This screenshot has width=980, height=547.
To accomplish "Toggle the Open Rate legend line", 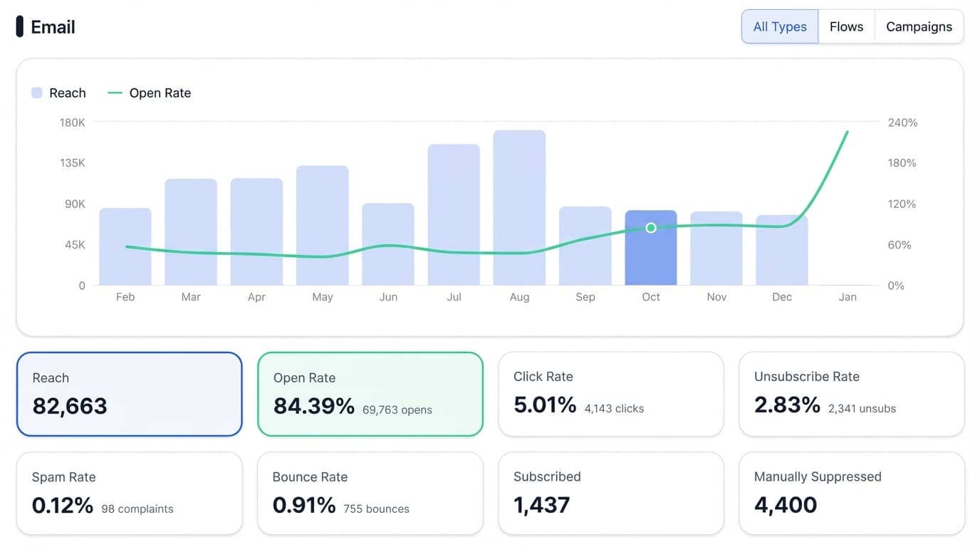I will (115, 93).
